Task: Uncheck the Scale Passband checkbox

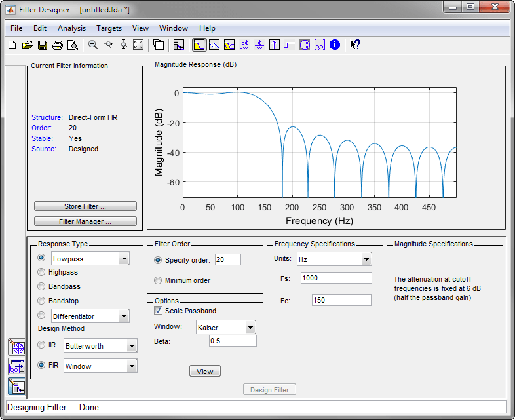Action: (x=158, y=311)
